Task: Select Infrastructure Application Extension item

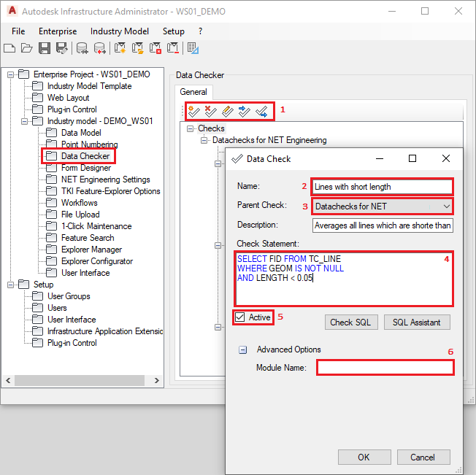Action: [104, 331]
